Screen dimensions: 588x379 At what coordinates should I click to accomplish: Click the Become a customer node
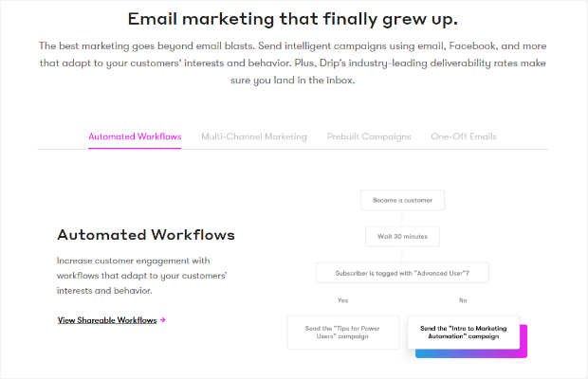coord(402,200)
